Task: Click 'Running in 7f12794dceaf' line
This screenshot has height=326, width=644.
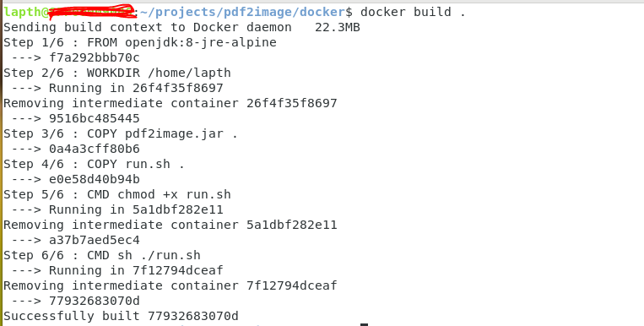Action: (x=117, y=270)
